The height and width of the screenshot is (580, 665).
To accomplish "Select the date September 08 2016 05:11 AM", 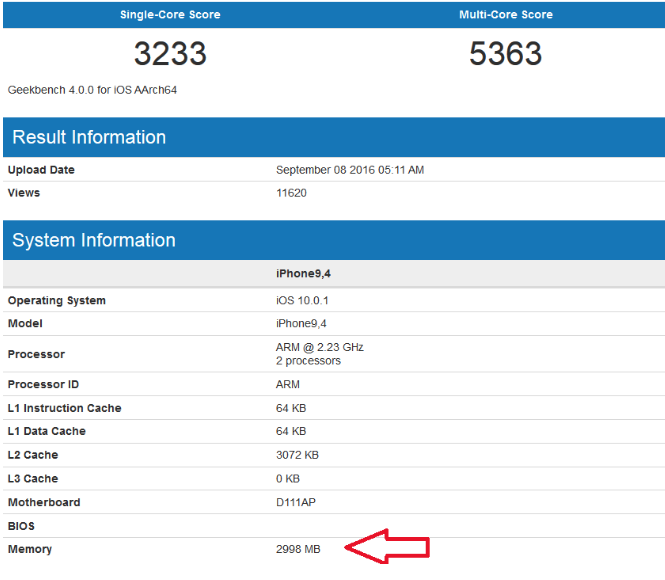I will [350, 170].
